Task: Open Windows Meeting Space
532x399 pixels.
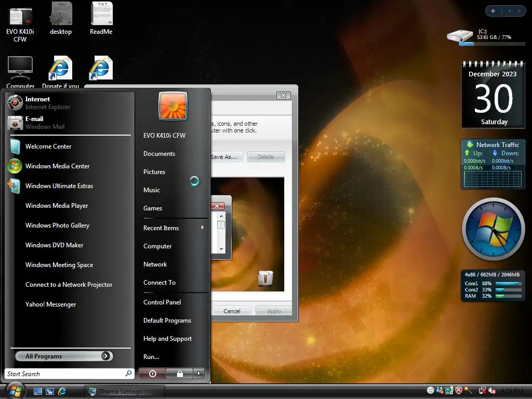Action: pyautogui.click(x=70, y=264)
